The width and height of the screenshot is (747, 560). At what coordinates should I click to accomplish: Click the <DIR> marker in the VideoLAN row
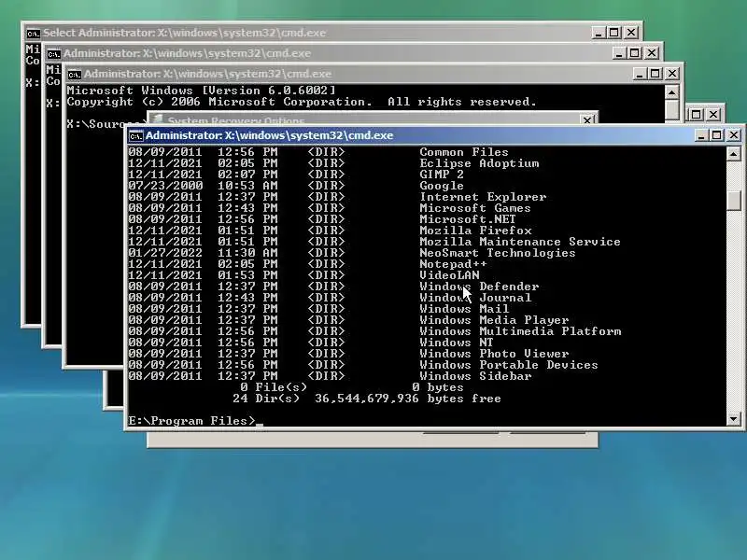click(x=326, y=275)
